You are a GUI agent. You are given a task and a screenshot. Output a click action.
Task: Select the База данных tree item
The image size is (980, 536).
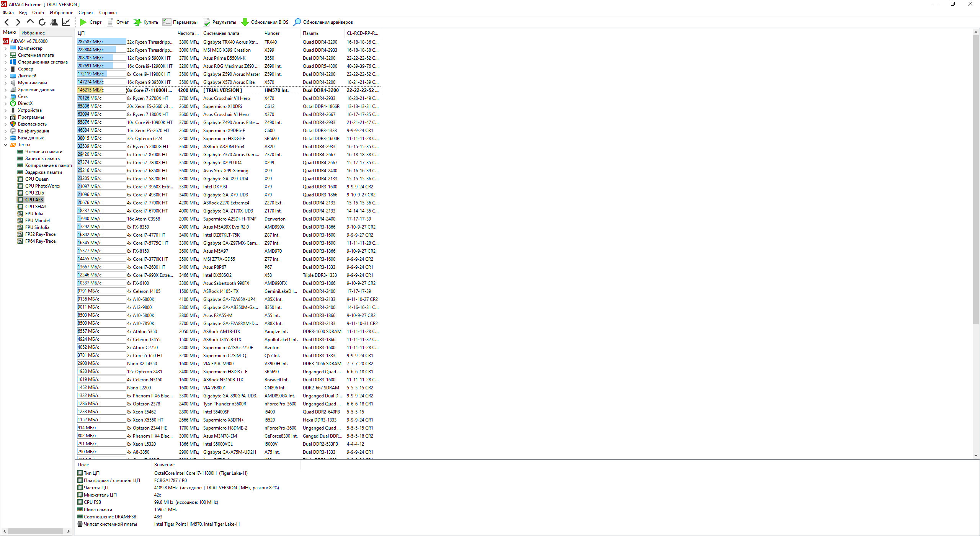31,138
